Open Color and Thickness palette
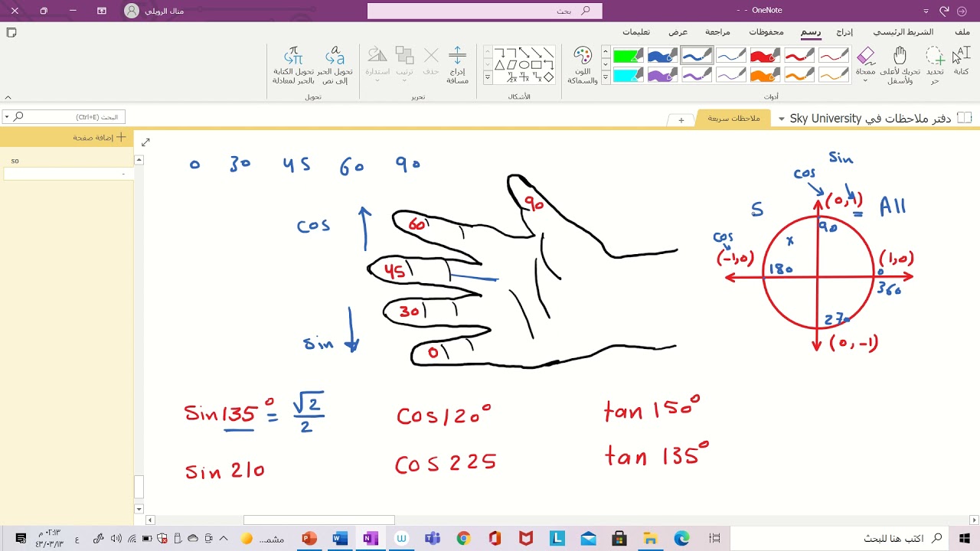This screenshot has width=980, height=551. click(583, 64)
